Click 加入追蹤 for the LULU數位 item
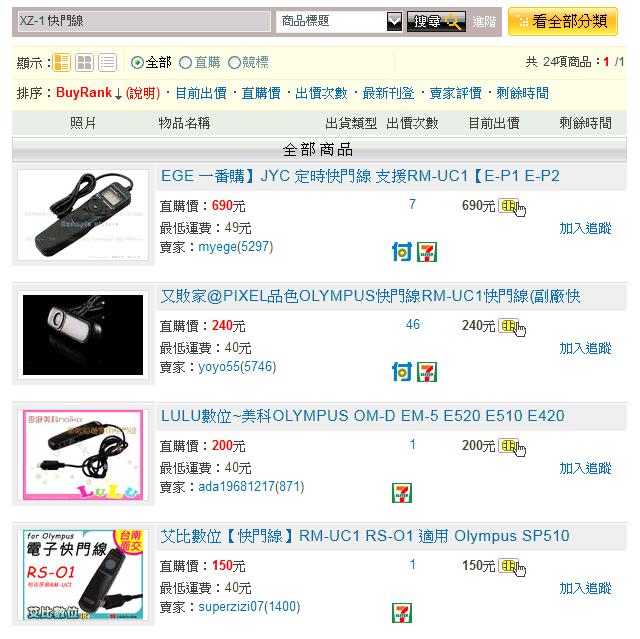This screenshot has width=640, height=639. coord(585,468)
